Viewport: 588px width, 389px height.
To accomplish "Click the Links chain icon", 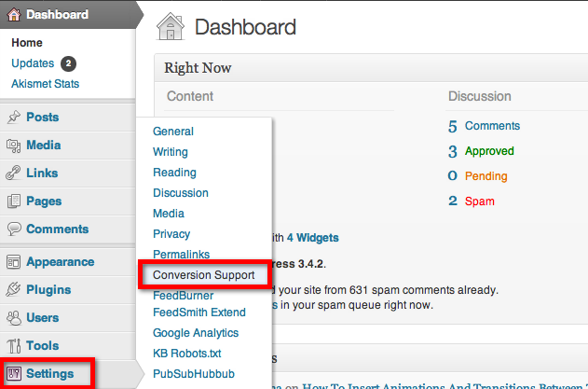I will coord(13,174).
